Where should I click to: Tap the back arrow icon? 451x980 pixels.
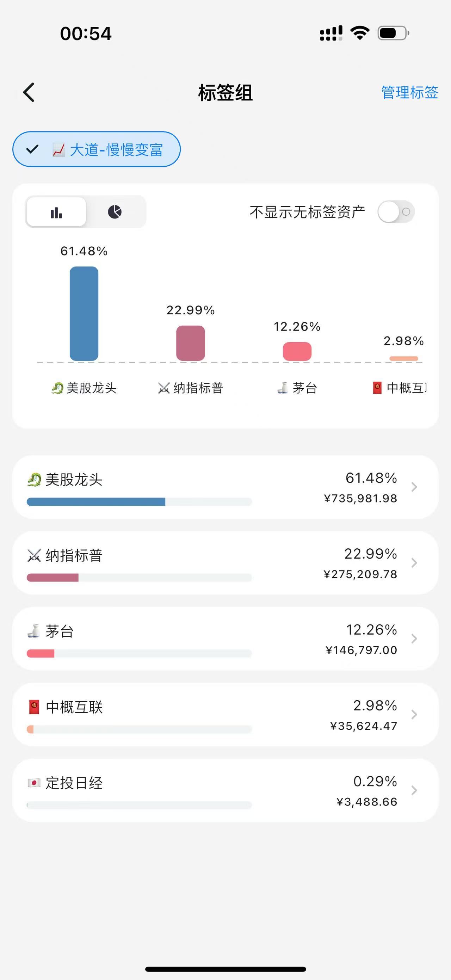(x=29, y=92)
